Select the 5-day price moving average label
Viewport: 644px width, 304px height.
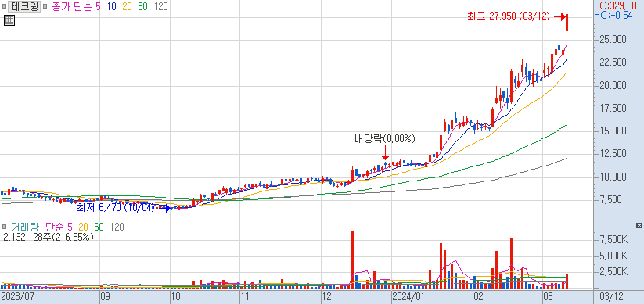coord(98,7)
